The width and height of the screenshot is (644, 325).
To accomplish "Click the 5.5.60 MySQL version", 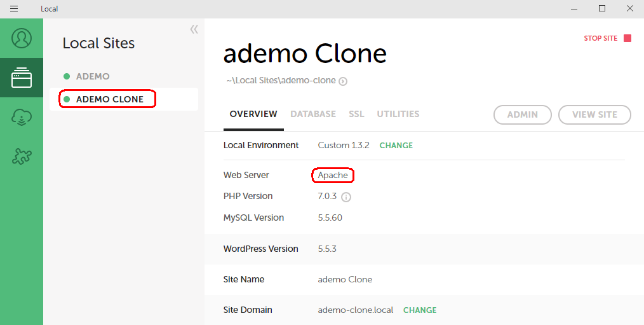I will 330,218.
